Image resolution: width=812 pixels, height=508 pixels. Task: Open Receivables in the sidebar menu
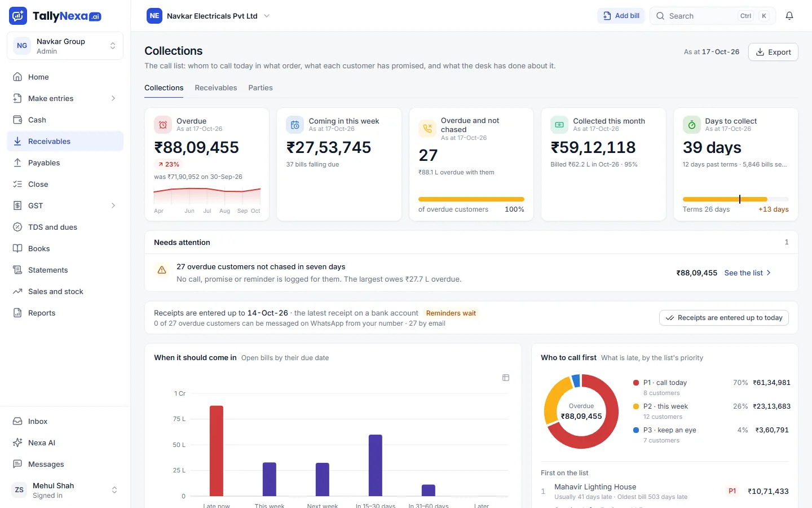pos(65,141)
